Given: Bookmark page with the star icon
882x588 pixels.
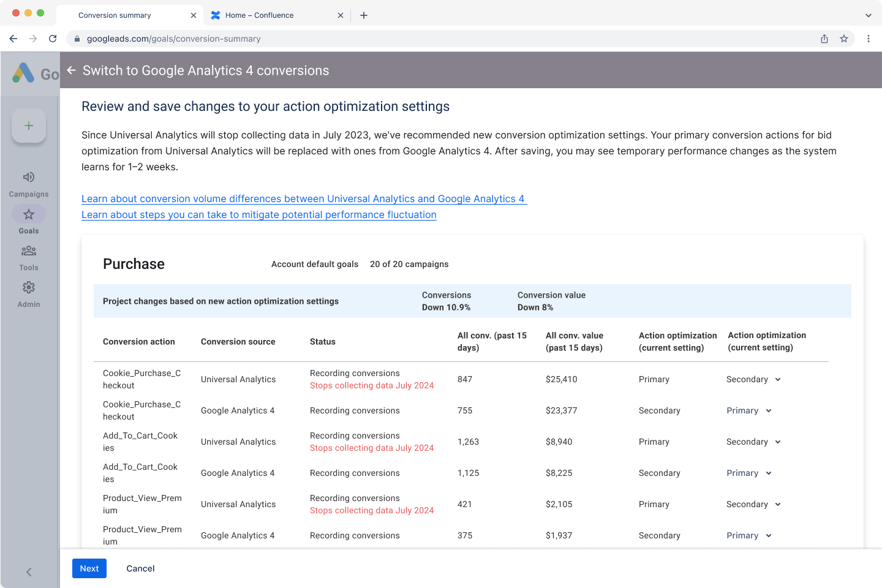Looking at the screenshot, I should click(844, 39).
